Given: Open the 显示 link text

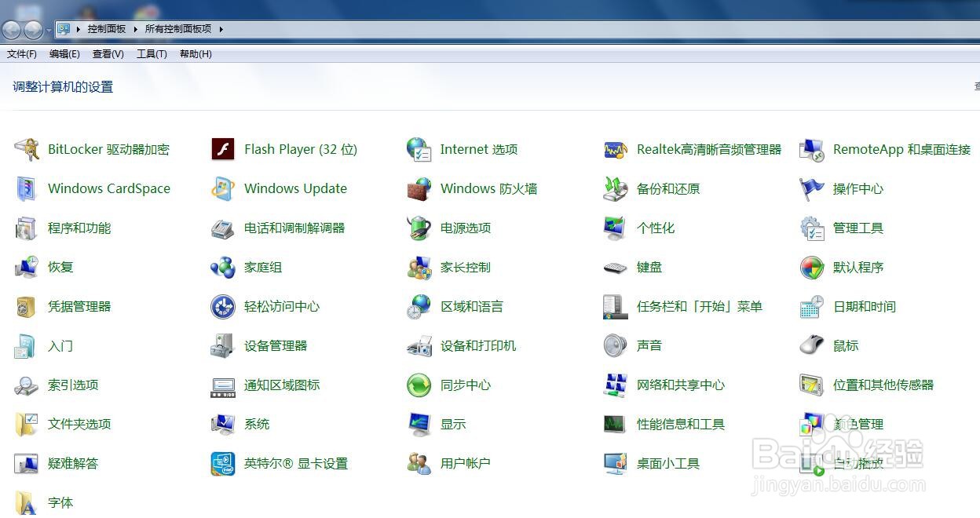Looking at the screenshot, I should pyautogui.click(x=453, y=424).
